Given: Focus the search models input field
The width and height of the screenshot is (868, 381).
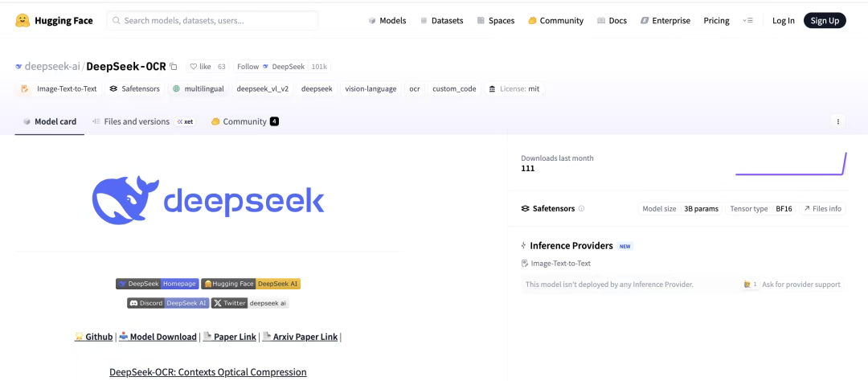Looking at the screenshot, I should pyautogui.click(x=212, y=20).
